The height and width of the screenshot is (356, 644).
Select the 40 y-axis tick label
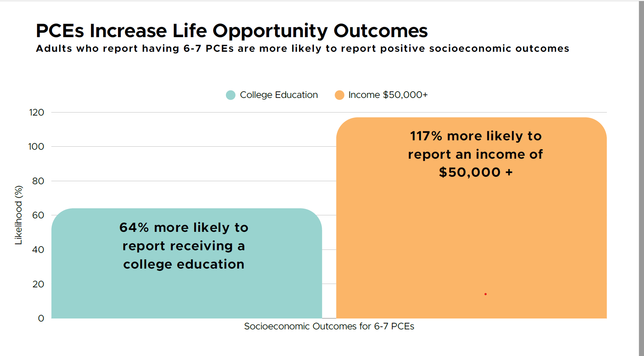[38, 250]
